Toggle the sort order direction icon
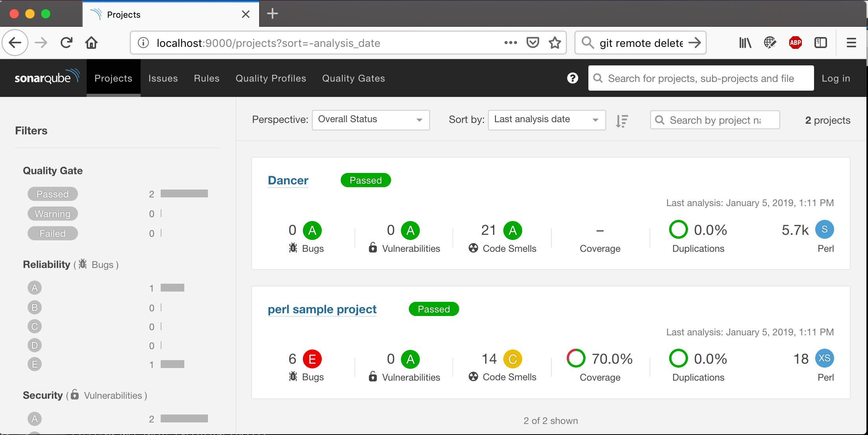Screen dimensions: 868x435 pyautogui.click(x=622, y=121)
